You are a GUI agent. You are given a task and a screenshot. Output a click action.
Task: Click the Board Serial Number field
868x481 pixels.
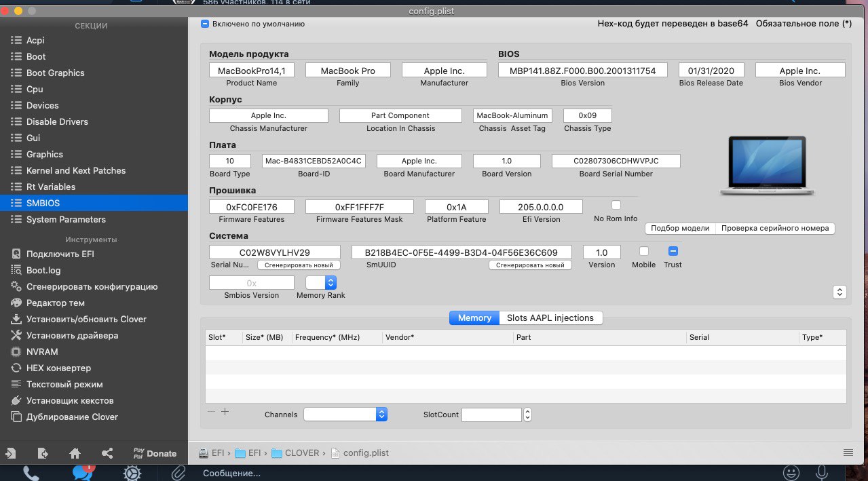pyautogui.click(x=616, y=161)
